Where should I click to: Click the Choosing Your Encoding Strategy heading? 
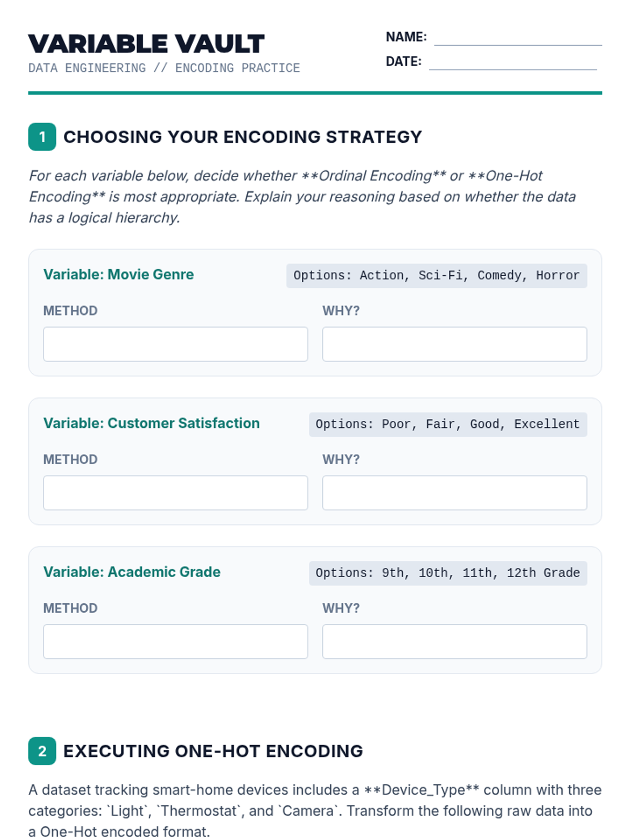click(243, 137)
